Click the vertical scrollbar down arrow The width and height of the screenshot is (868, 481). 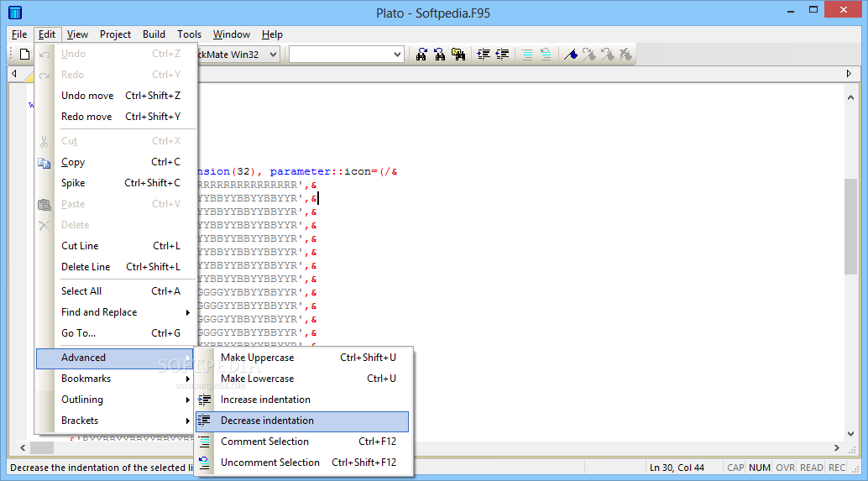click(851, 434)
